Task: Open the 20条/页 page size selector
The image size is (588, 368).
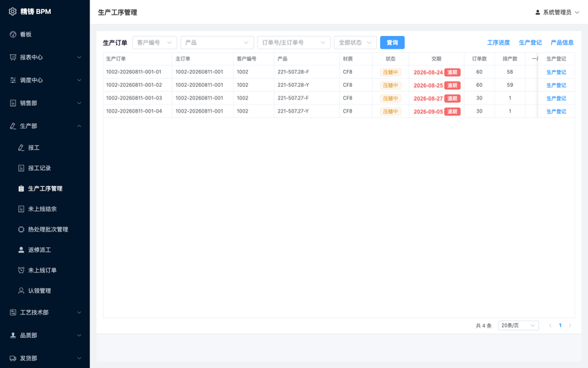Action: (518, 325)
